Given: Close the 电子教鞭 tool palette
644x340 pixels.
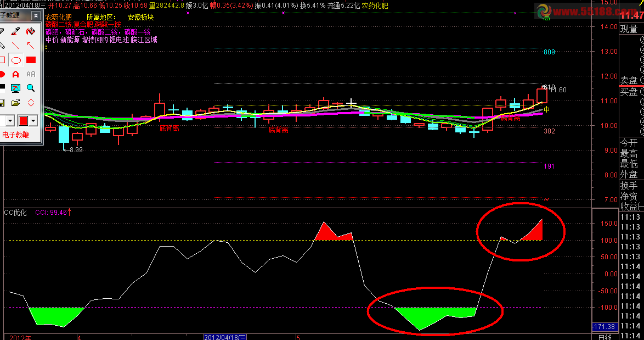Looking at the screenshot, I should [x=36, y=15].
